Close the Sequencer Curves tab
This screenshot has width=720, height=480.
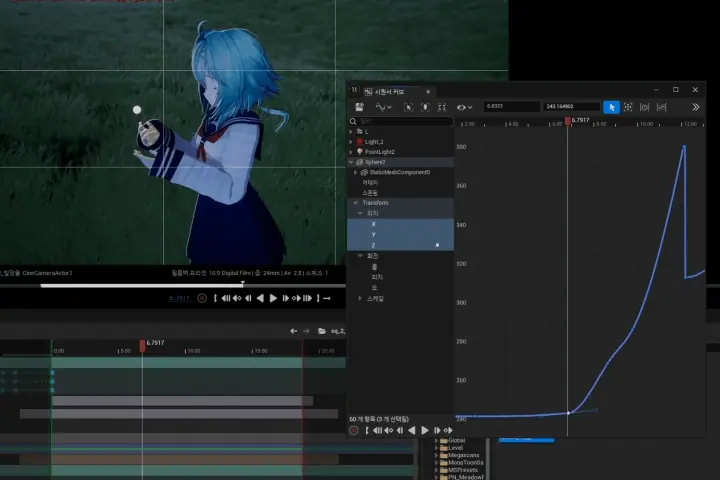428,92
